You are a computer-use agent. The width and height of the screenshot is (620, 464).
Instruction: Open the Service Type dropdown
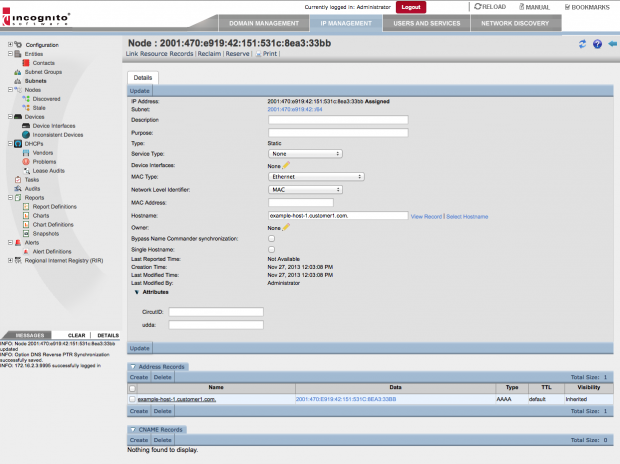point(305,154)
